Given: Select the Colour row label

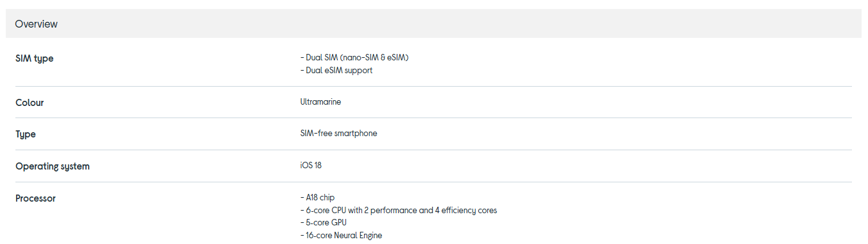Looking at the screenshot, I should click(30, 103).
